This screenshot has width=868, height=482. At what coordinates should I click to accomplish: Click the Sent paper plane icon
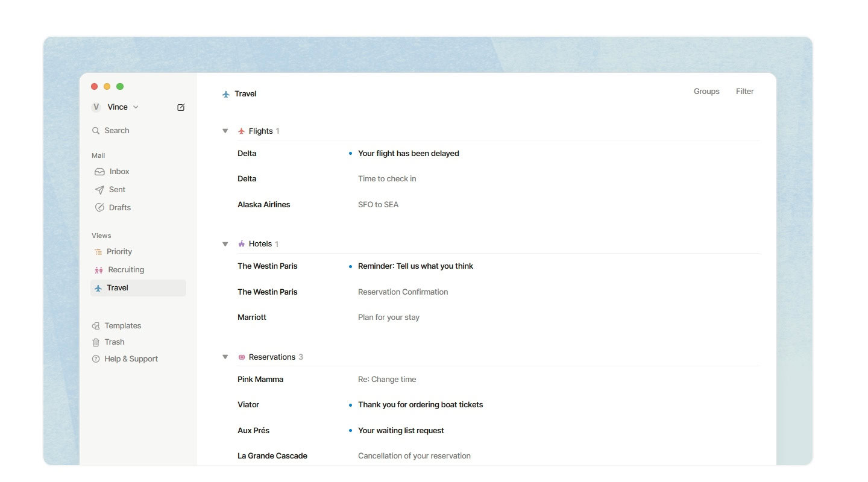coord(99,190)
